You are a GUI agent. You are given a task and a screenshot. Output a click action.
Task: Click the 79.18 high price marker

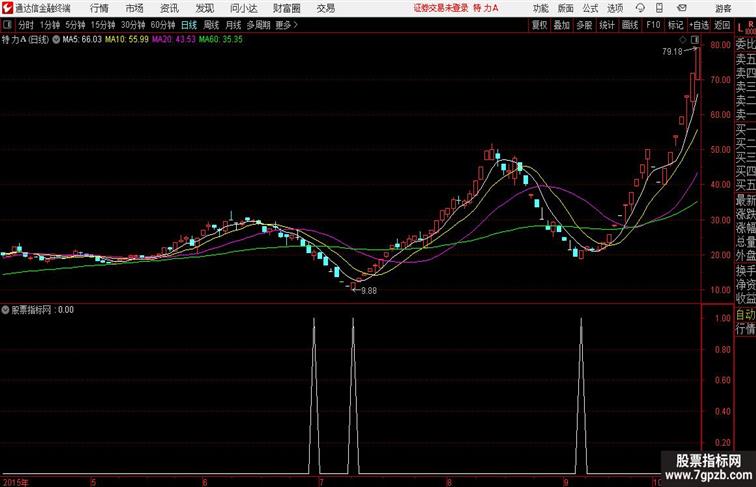(x=672, y=52)
